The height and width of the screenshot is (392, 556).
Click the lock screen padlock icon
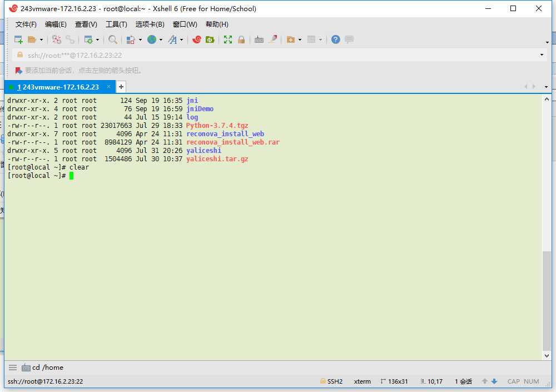click(x=241, y=39)
